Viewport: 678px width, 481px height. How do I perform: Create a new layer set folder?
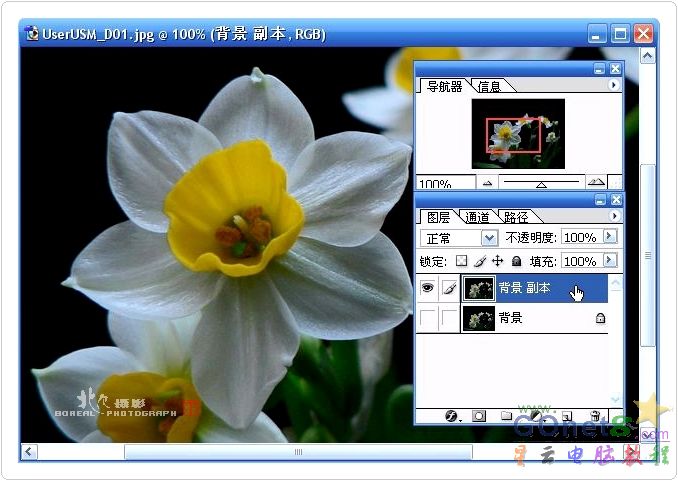(507, 415)
